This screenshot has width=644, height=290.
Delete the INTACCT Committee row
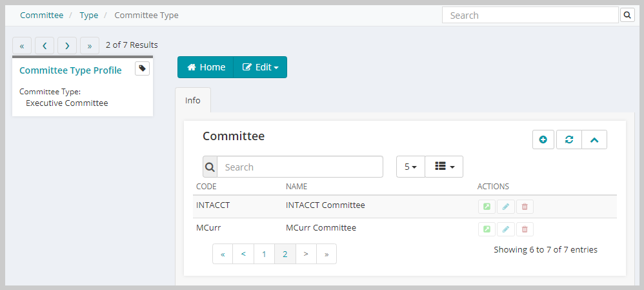coord(525,207)
